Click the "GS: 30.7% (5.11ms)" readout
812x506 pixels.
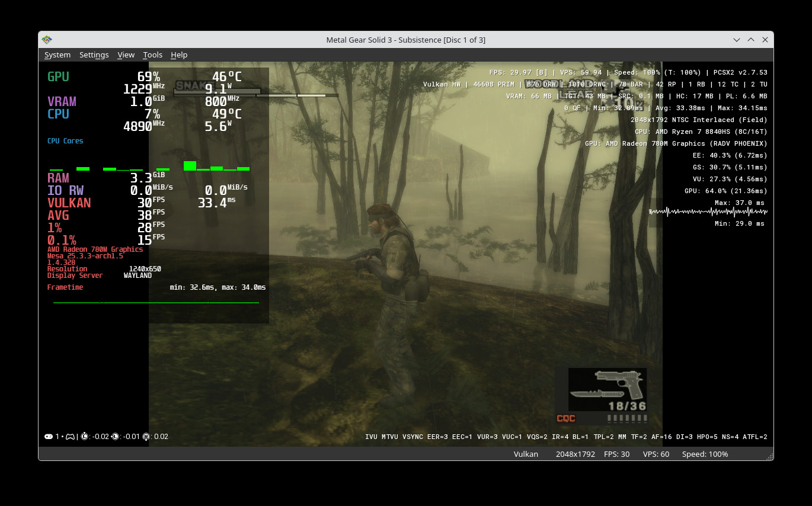coord(730,167)
